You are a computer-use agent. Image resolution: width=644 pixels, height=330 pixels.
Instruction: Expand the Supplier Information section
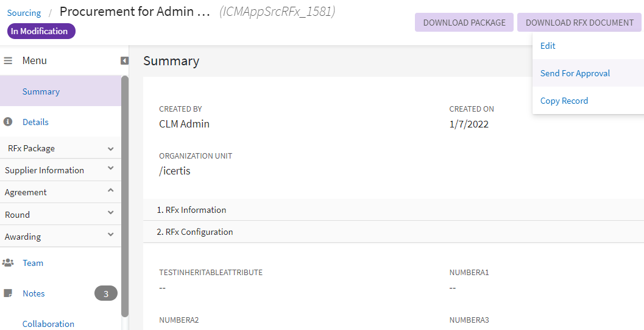[x=110, y=168]
